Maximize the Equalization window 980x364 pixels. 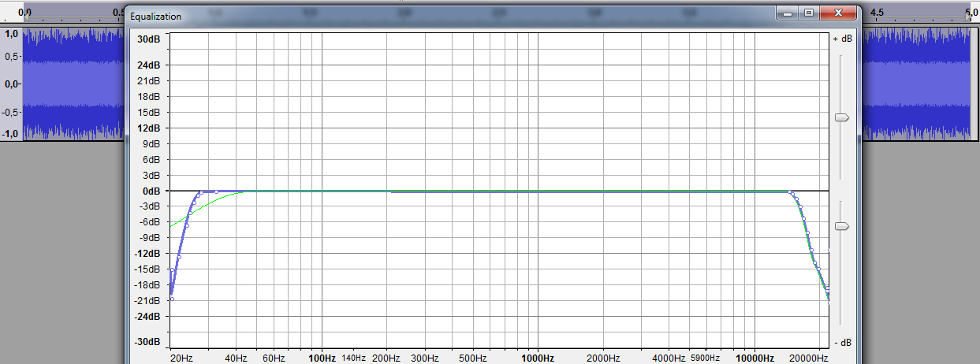(x=808, y=13)
